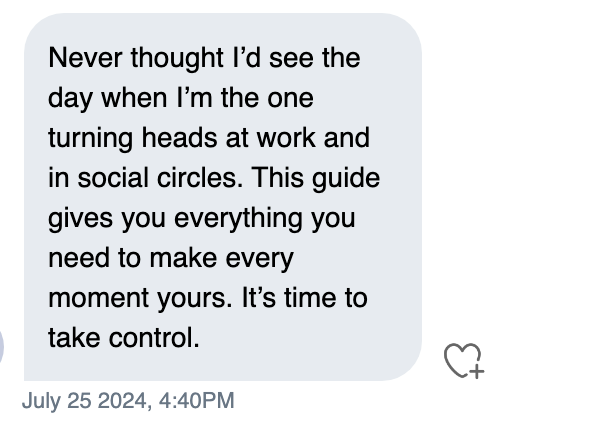Open the sender avatar beside the bubble
608x428 pixels.
point(2,346)
